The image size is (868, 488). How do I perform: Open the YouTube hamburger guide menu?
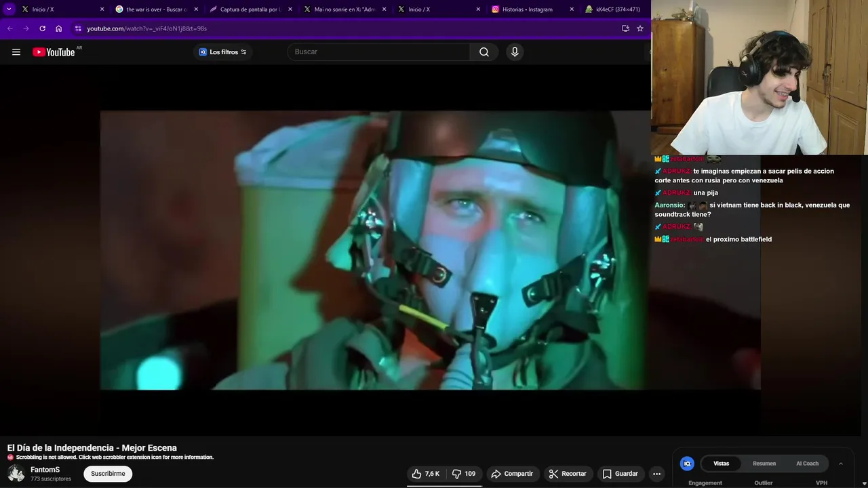(x=16, y=52)
